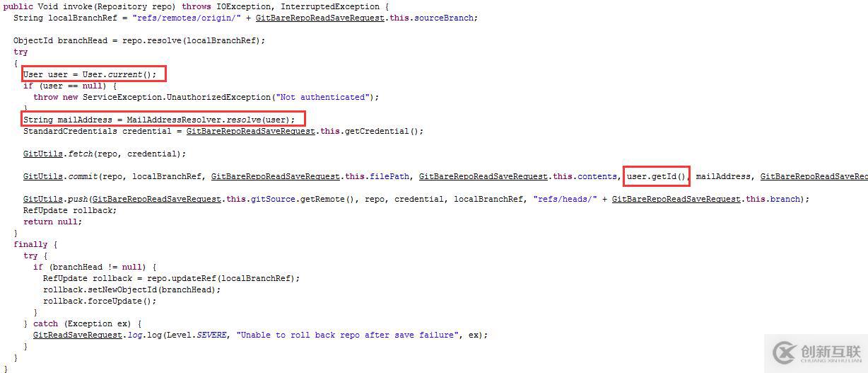
Task: Click the highlighted User.current() statement
Action: pyautogui.click(x=93, y=74)
